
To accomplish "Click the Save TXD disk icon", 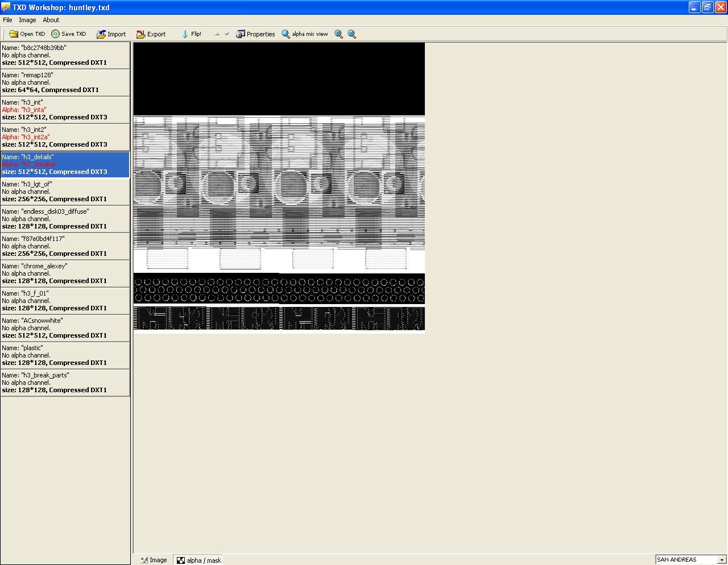I will click(55, 34).
